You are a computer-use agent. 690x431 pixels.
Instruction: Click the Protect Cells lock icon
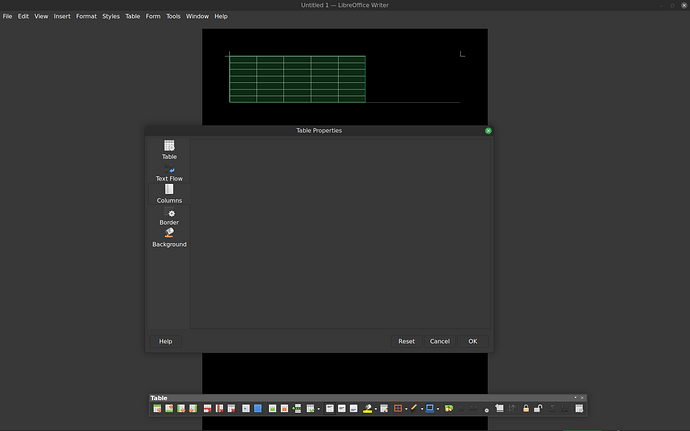[526, 409]
